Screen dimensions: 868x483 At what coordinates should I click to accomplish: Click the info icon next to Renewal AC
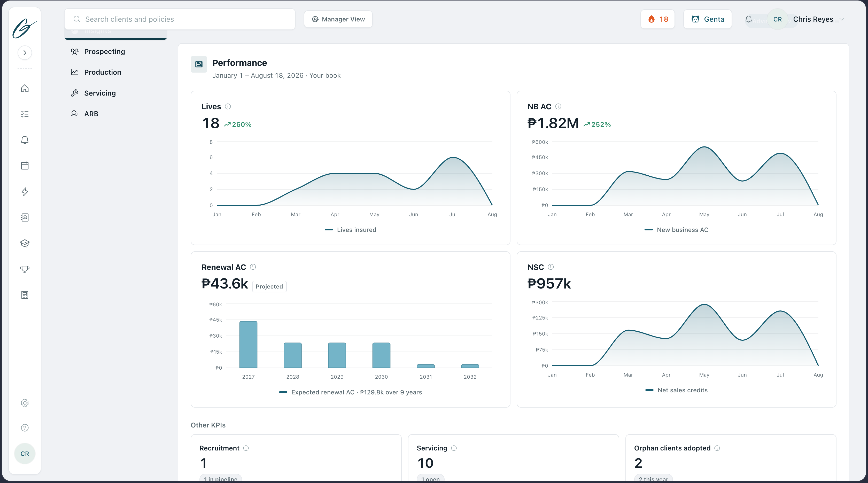pyautogui.click(x=253, y=267)
